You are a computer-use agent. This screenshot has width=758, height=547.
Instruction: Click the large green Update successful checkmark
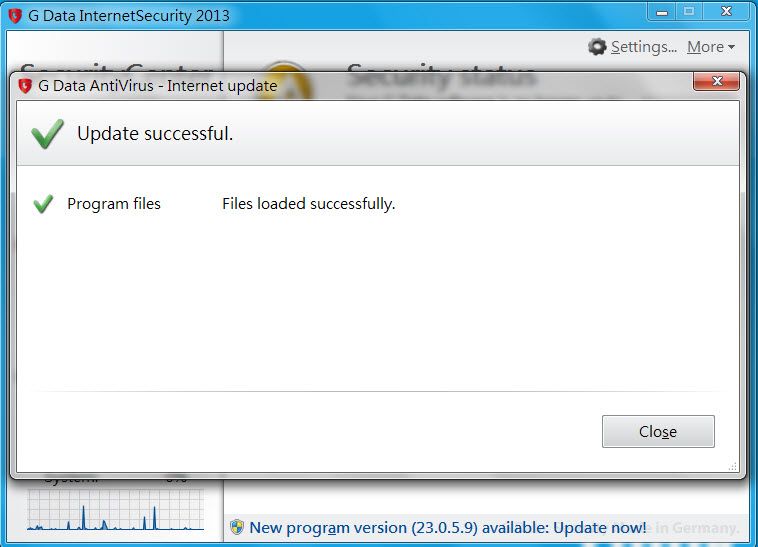[47, 133]
